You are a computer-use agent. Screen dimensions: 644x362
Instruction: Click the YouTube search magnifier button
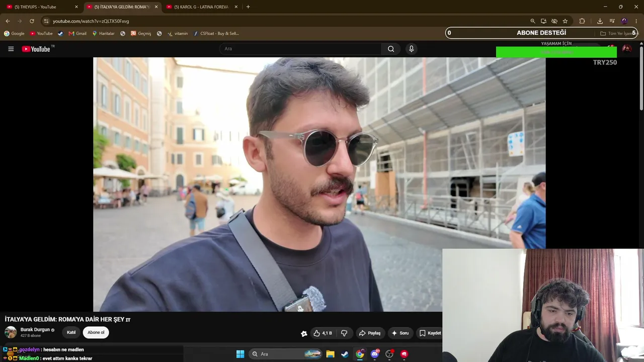click(x=391, y=49)
